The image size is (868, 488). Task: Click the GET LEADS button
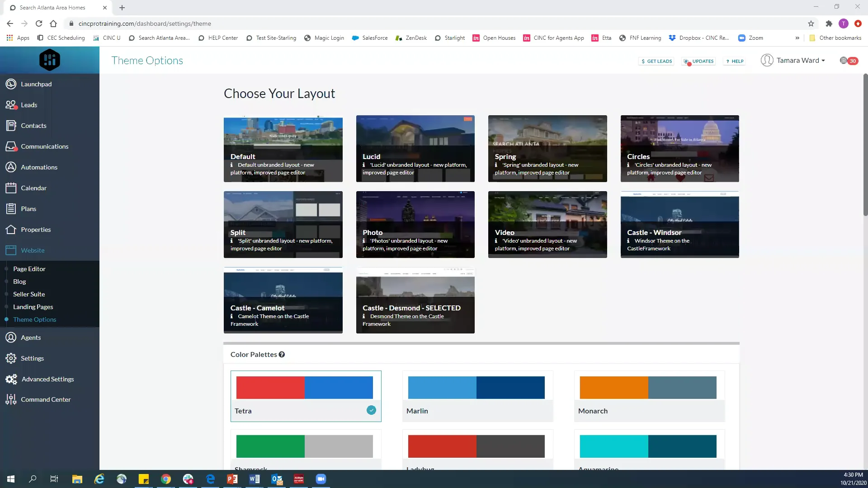click(x=656, y=61)
